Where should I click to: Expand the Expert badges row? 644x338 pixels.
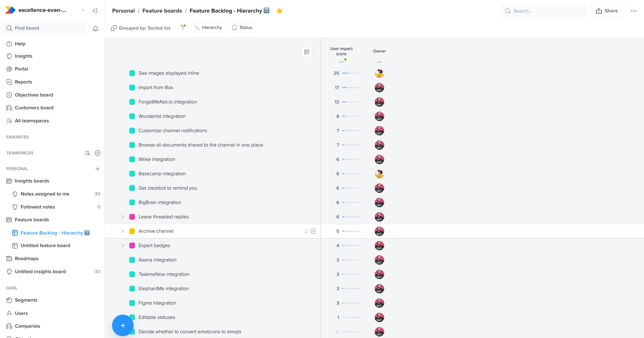pyautogui.click(x=123, y=245)
